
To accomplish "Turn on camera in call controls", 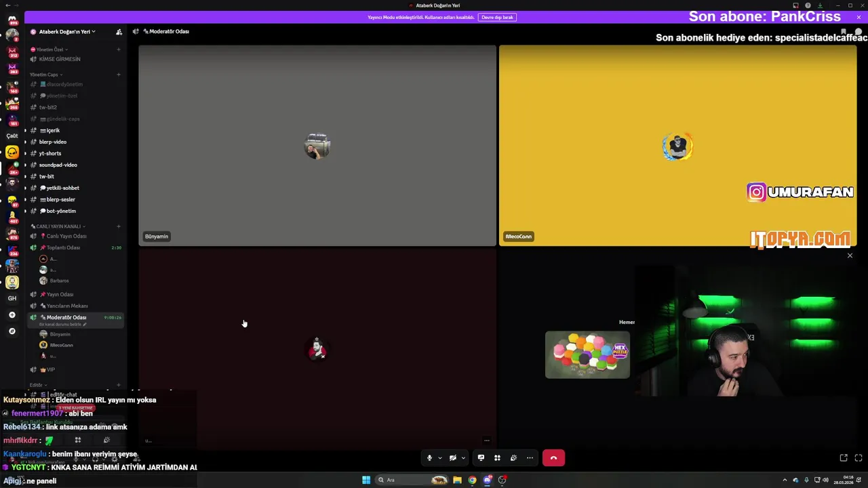I will point(453,458).
